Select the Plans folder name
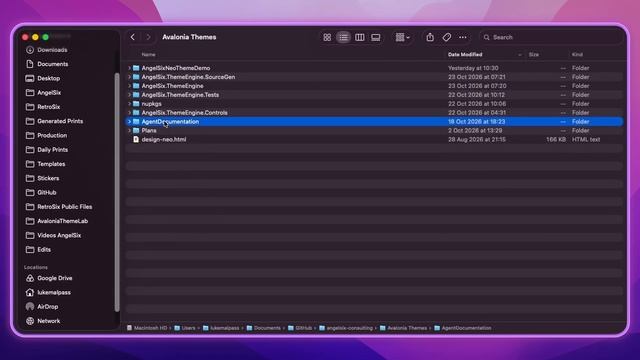The height and width of the screenshot is (360, 640). pyautogui.click(x=149, y=131)
